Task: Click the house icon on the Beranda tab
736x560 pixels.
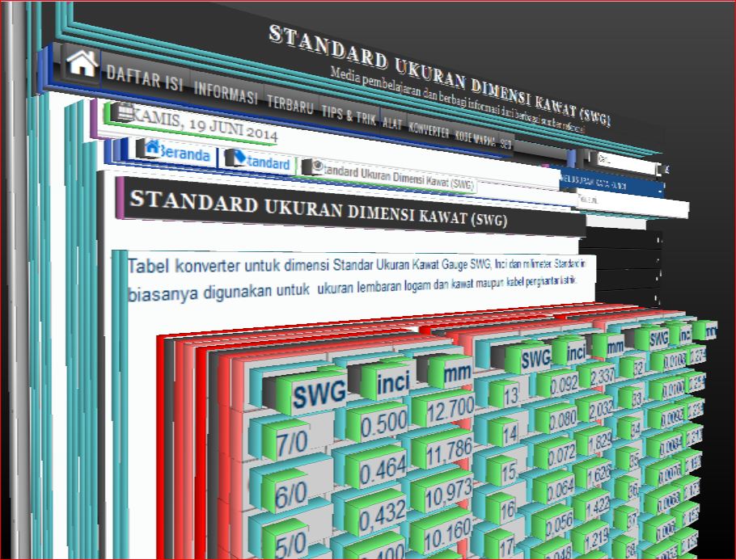Action: [x=151, y=150]
